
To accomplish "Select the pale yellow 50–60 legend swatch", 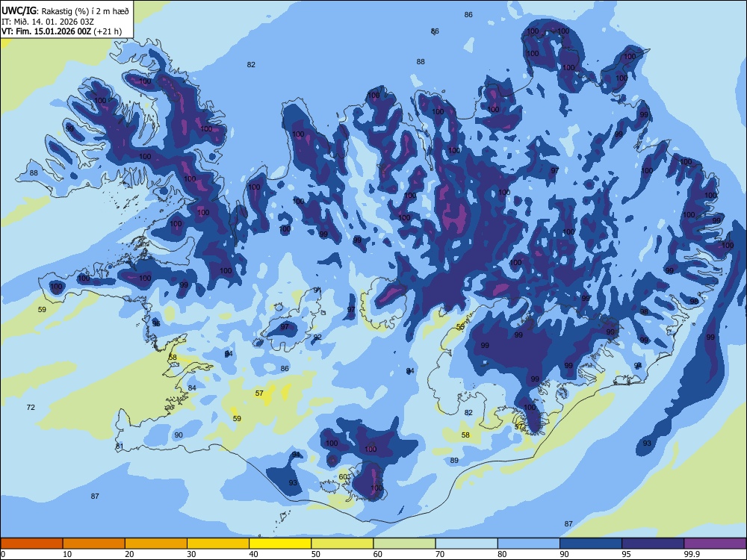I will click(342, 544).
